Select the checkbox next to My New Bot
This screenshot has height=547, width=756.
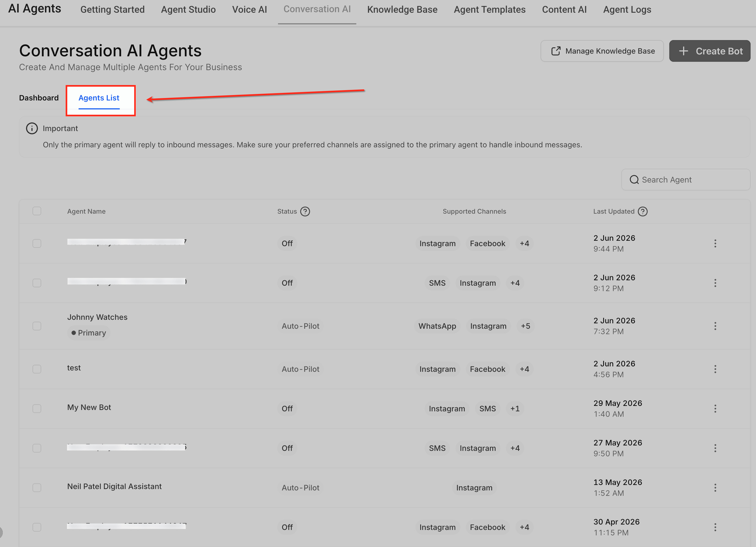tap(37, 409)
